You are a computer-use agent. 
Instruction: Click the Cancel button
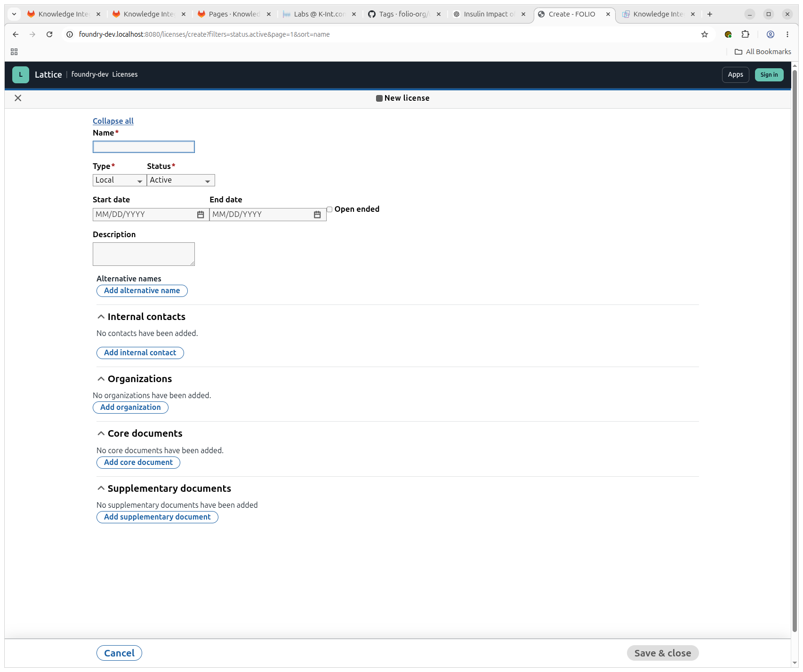pyautogui.click(x=119, y=653)
